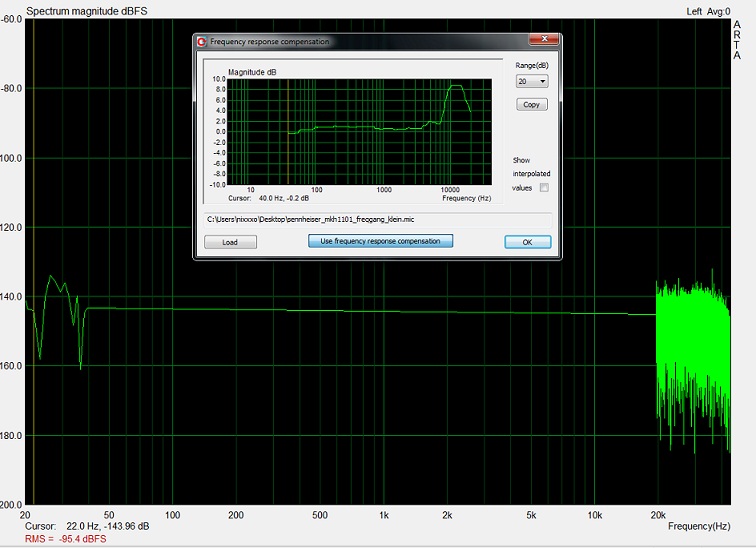Open the Range(dB) dropdown
The image size is (756, 548).
[x=531, y=81]
